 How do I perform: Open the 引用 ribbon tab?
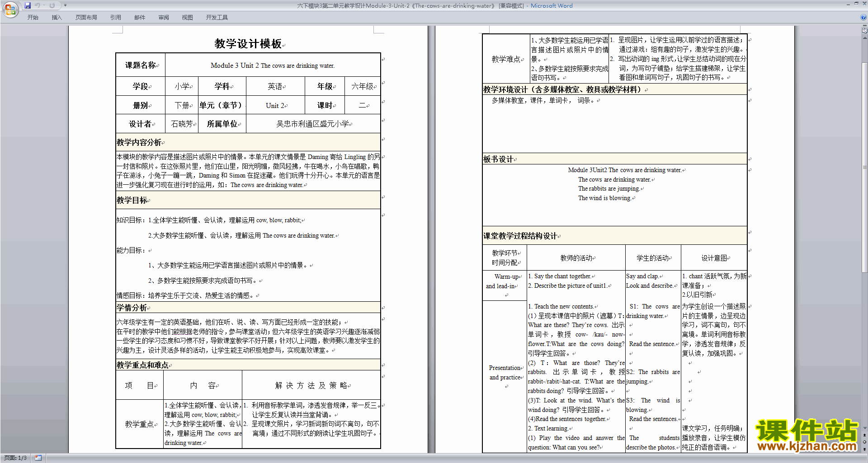(116, 18)
